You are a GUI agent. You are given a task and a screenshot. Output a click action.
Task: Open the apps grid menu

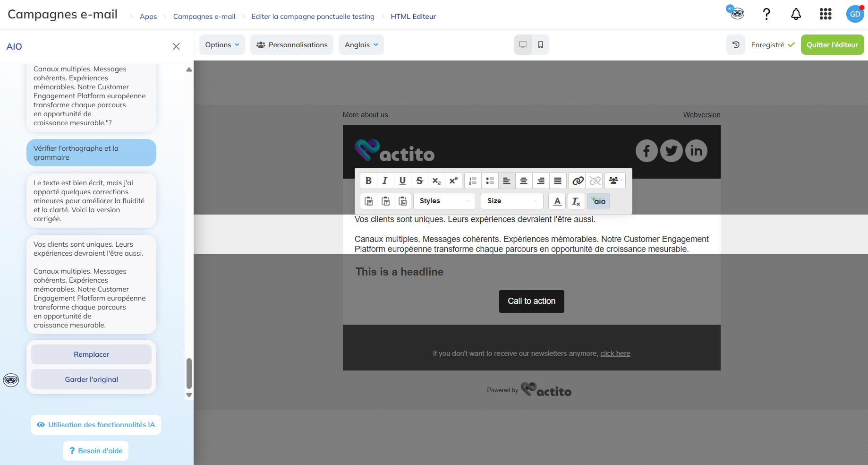pos(825,14)
